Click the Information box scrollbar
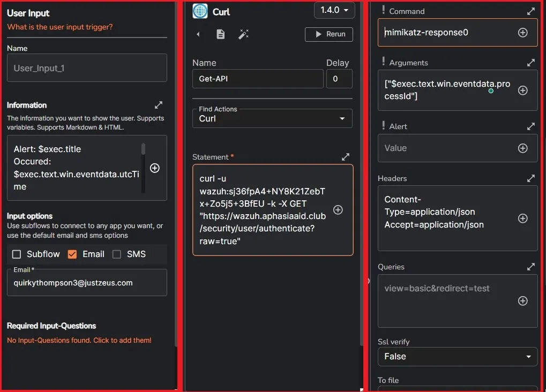Image resolution: width=546 pixels, height=392 pixels. 143,150
